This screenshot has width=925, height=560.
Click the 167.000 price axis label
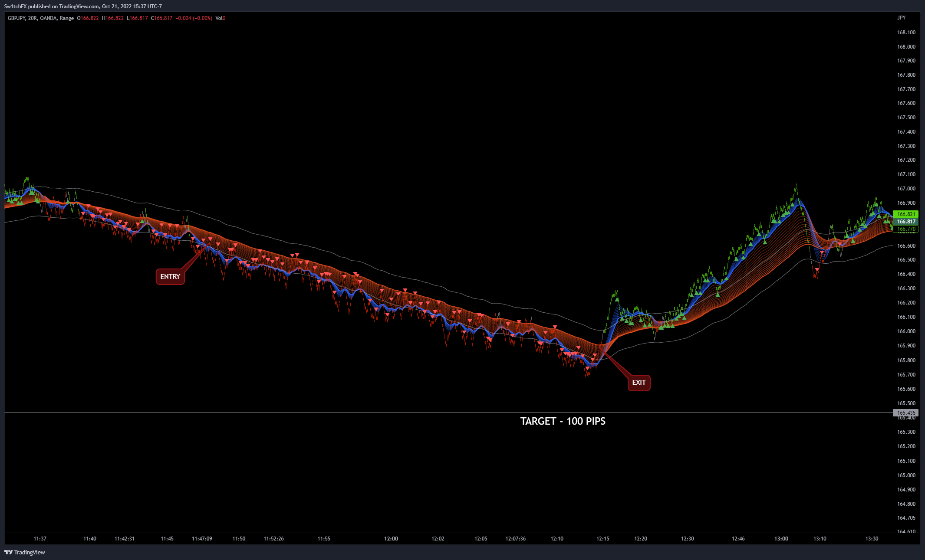[x=906, y=189]
